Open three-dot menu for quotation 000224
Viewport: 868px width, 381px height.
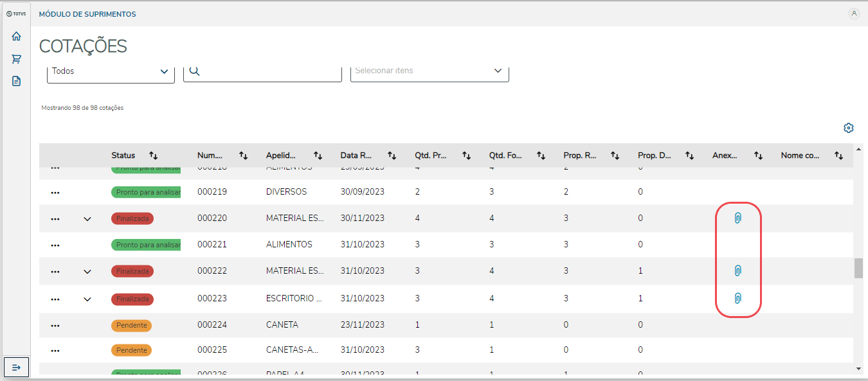55,325
